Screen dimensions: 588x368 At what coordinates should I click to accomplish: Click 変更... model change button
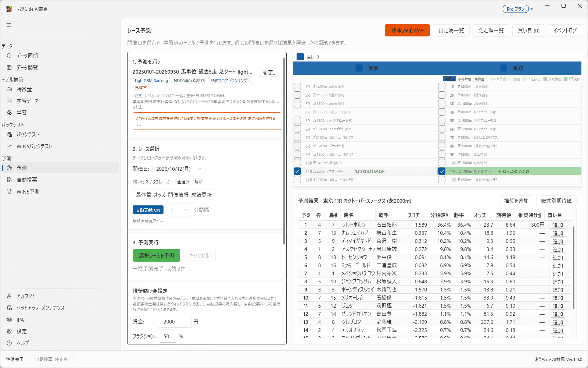(269, 73)
